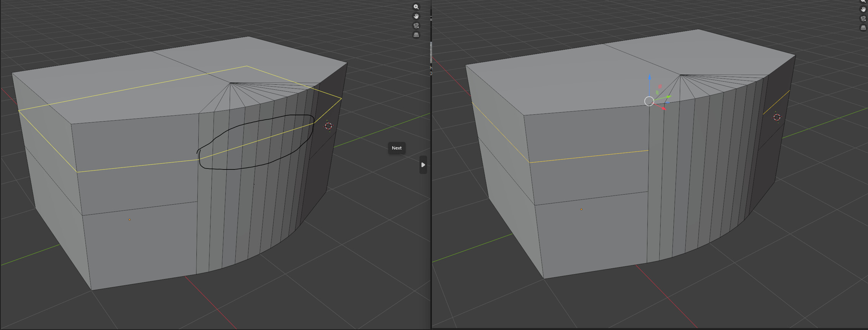Click the green plane handle of the move gizmo
Screen dimensions: 868x330
658,92
